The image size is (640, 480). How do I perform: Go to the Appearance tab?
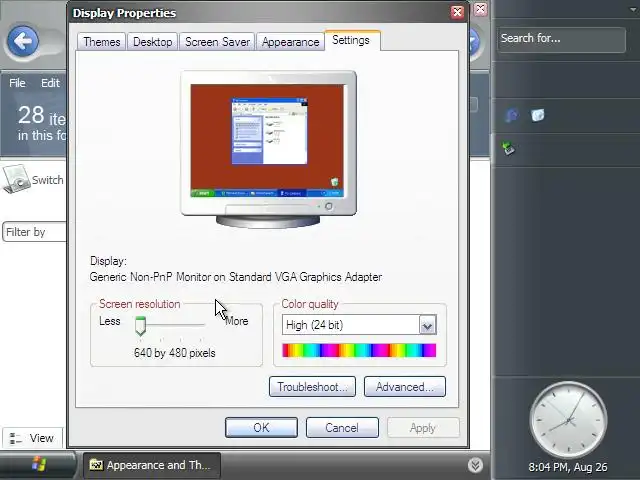(290, 42)
